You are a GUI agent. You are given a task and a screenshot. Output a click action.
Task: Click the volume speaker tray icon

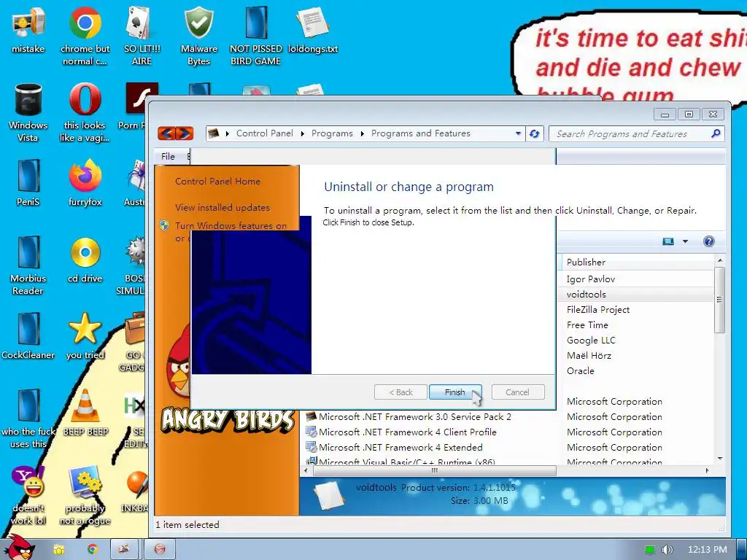tap(667, 550)
